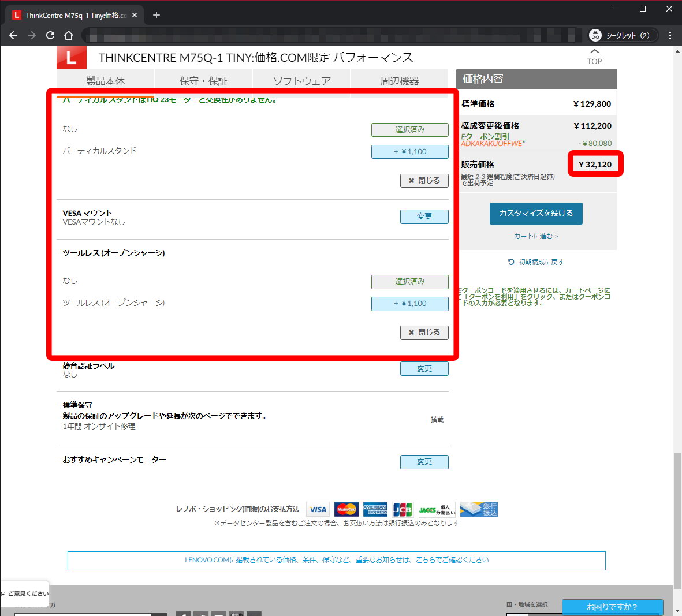Click the circular reset arrow icon
The image size is (682, 616).
(511, 262)
